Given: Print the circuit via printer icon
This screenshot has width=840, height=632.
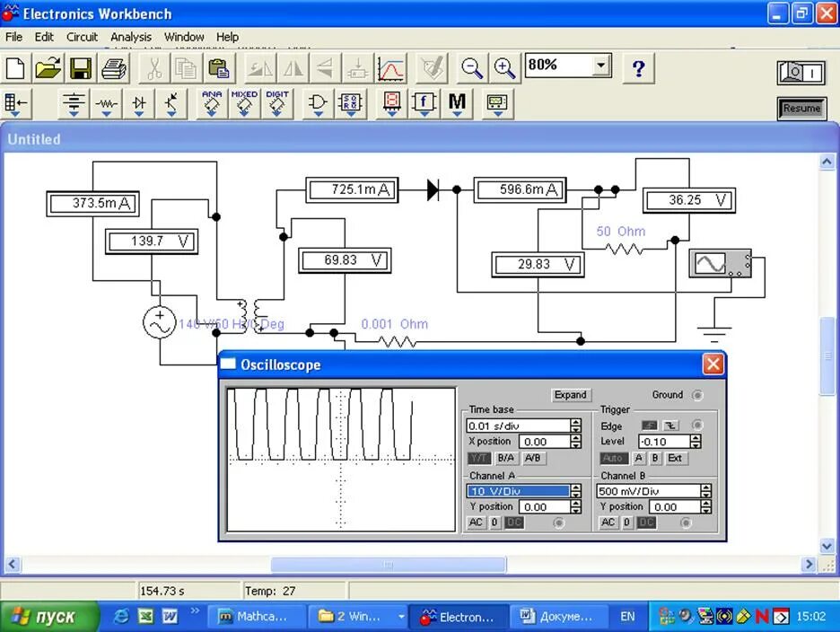Looking at the screenshot, I should (x=114, y=68).
